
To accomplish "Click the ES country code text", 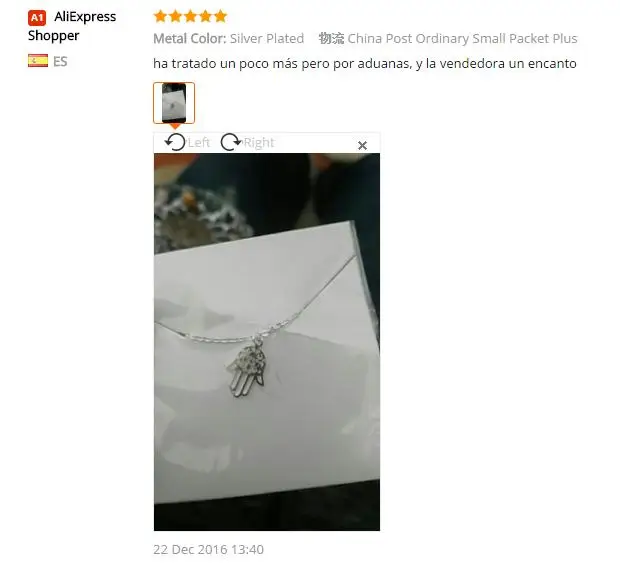I will 60,61.
